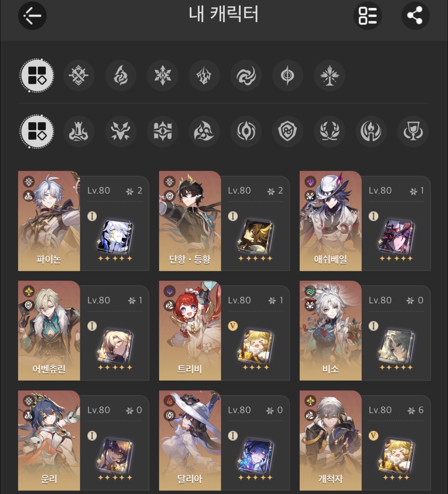The width and height of the screenshot is (448, 494).
Task: Filter by Imaginary element icon
Action: pos(330,75)
